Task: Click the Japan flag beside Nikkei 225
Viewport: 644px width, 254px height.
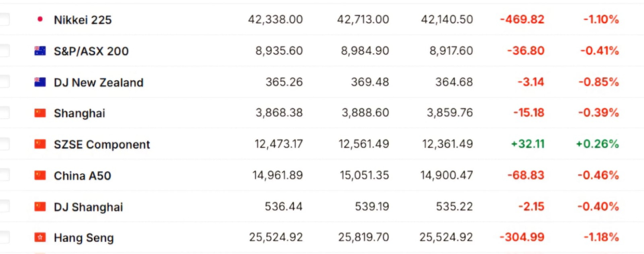Action: coord(40,19)
